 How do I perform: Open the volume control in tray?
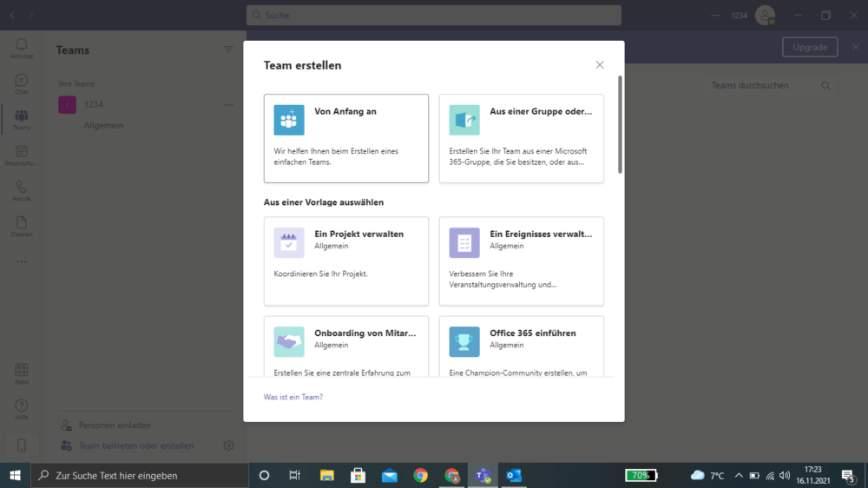(x=785, y=475)
